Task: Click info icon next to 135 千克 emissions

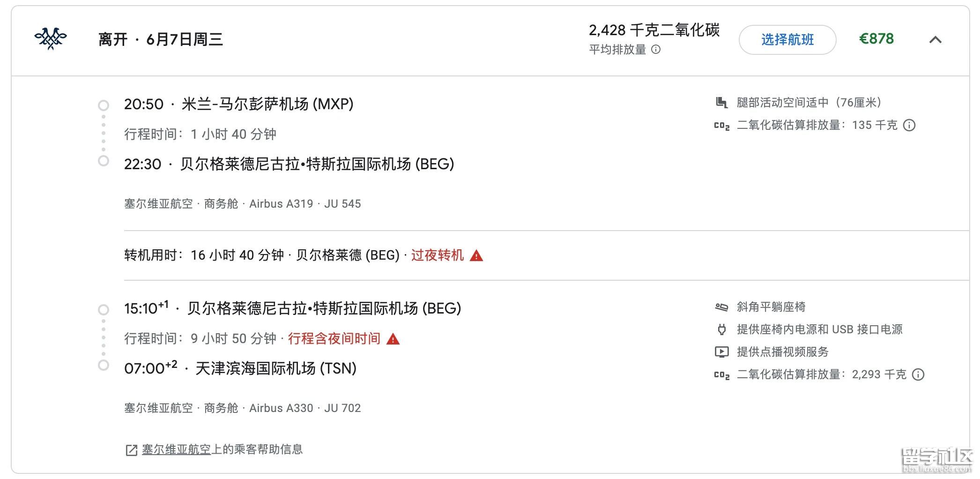Action: point(909,125)
